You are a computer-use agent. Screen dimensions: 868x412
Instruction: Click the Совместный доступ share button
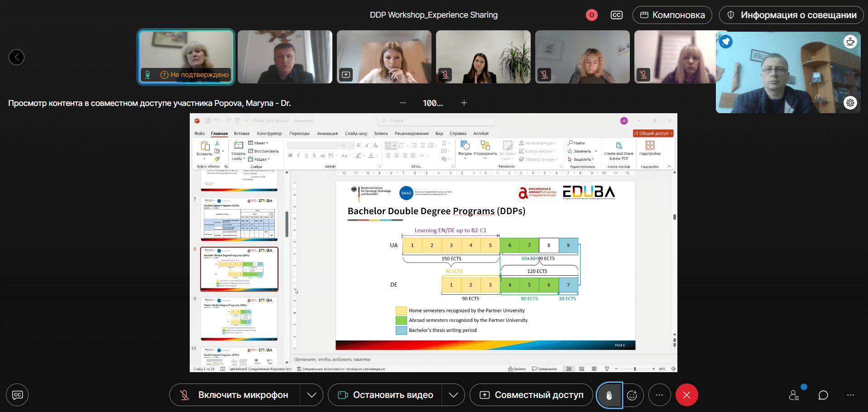531,395
